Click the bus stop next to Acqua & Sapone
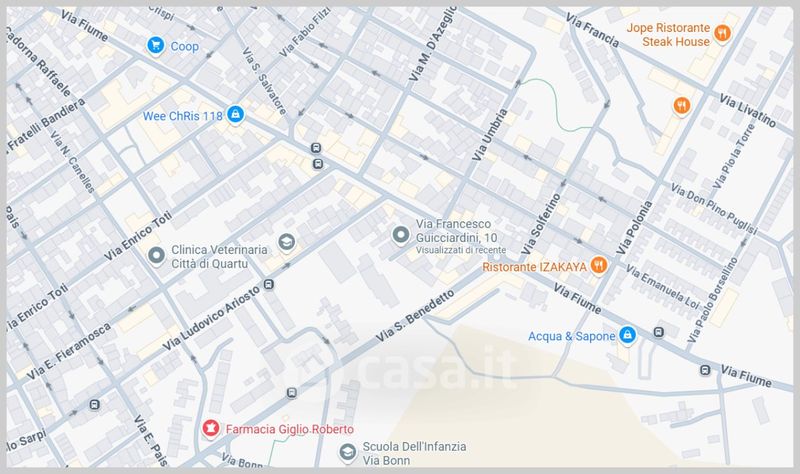The image size is (800, 474). tap(659, 333)
